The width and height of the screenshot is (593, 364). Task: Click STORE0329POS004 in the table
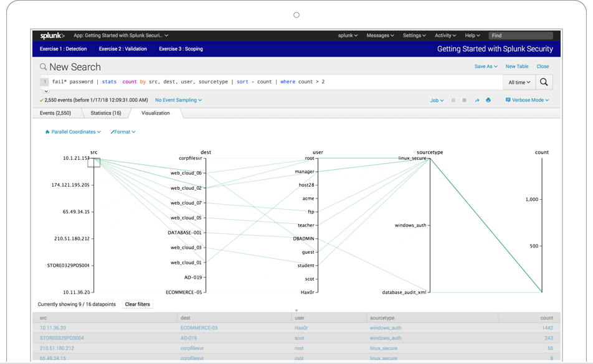[x=62, y=338]
